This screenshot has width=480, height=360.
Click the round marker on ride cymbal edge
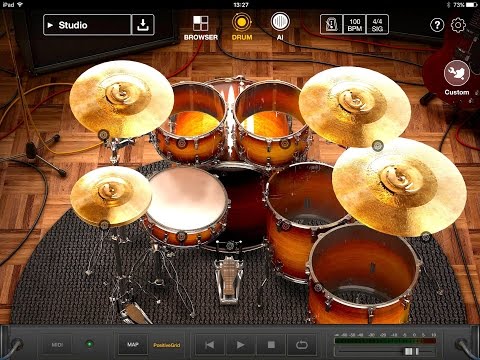(426, 237)
